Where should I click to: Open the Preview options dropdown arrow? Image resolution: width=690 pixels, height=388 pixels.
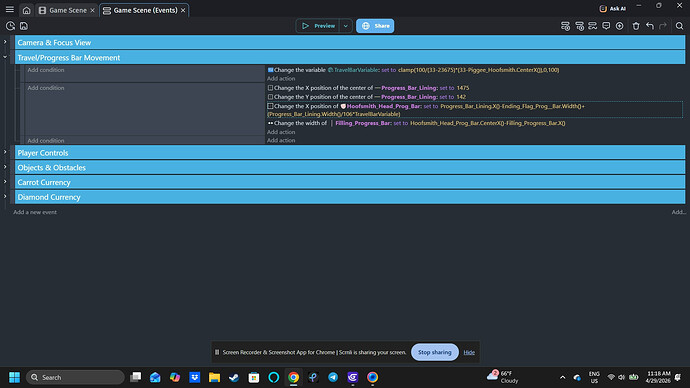tap(346, 26)
